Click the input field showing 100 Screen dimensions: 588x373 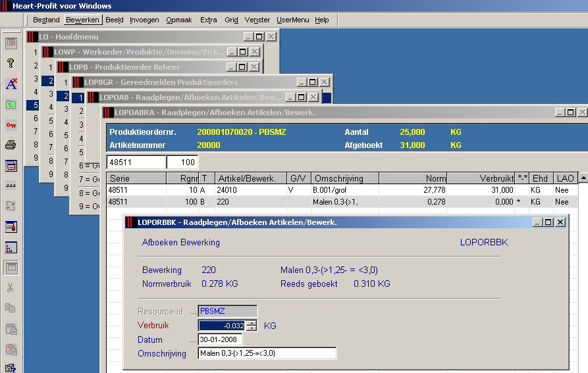coord(182,162)
